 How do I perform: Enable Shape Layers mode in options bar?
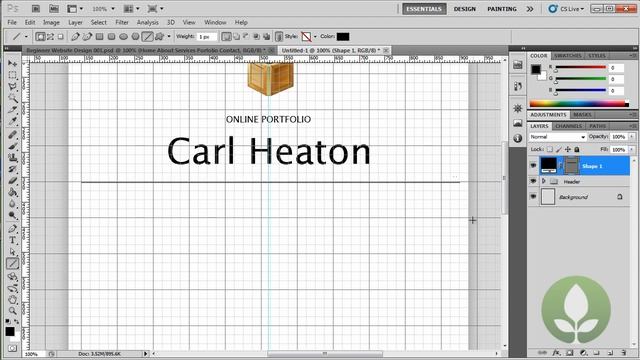pos(40,37)
